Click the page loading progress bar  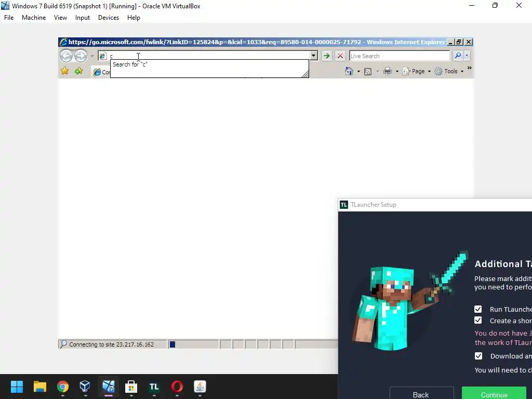tap(193, 344)
